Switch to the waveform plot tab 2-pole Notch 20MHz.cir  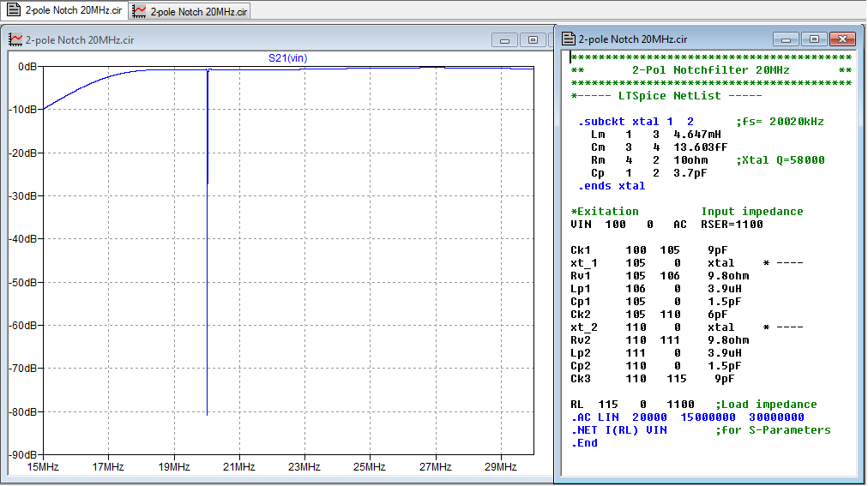tap(190, 12)
